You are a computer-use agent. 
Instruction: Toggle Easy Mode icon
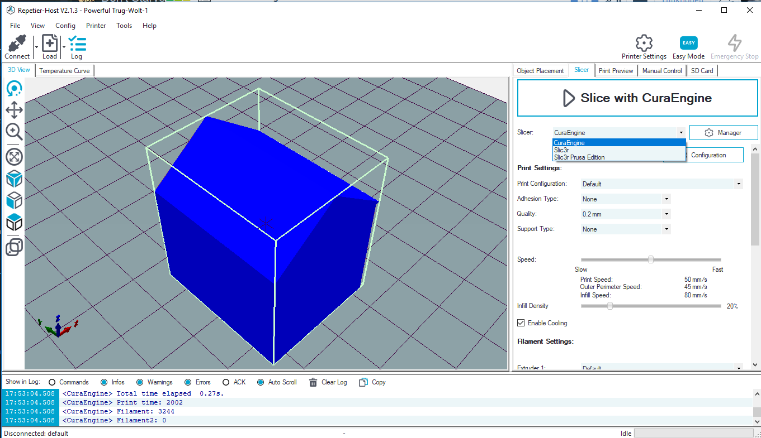tap(688, 43)
